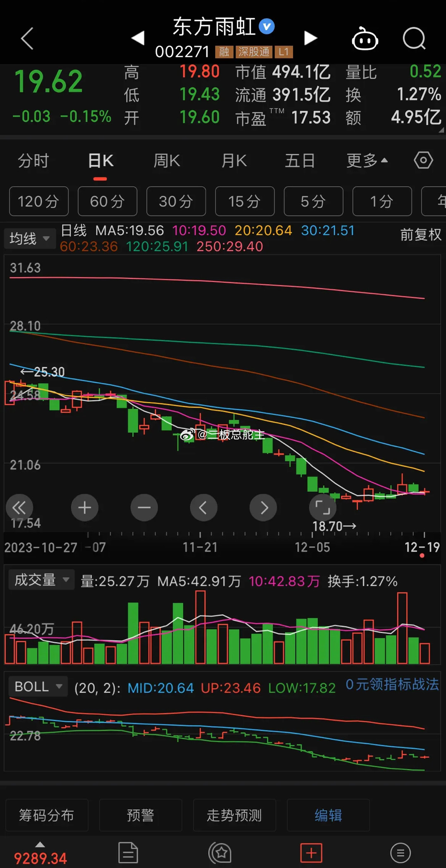This screenshot has width=446, height=868.
Task: Select 30分 interval button
Action: coord(176,201)
